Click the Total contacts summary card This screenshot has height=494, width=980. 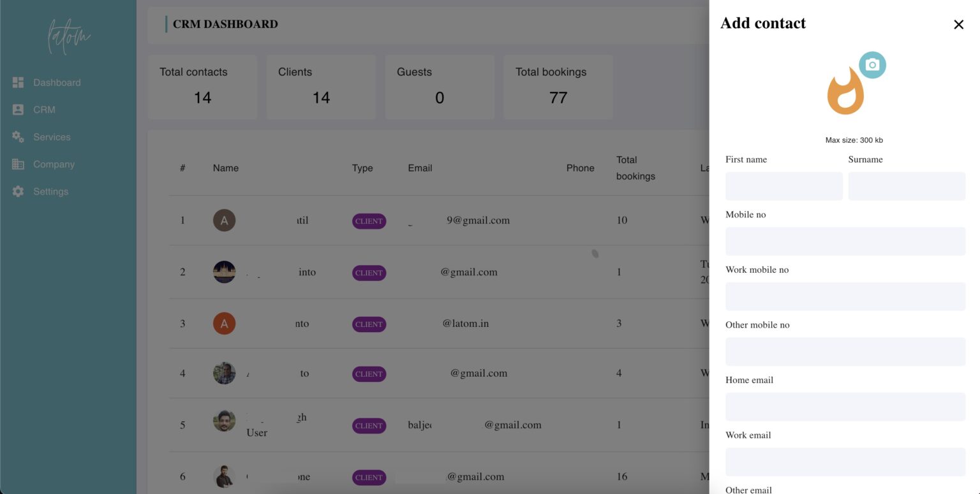coord(202,87)
